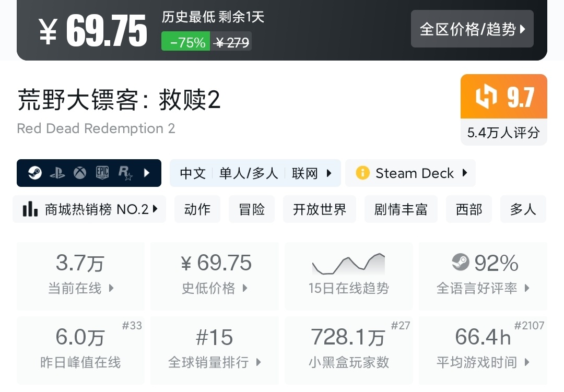
Task: Open 全球销量排行 #15 details
Action: click(215, 350)
